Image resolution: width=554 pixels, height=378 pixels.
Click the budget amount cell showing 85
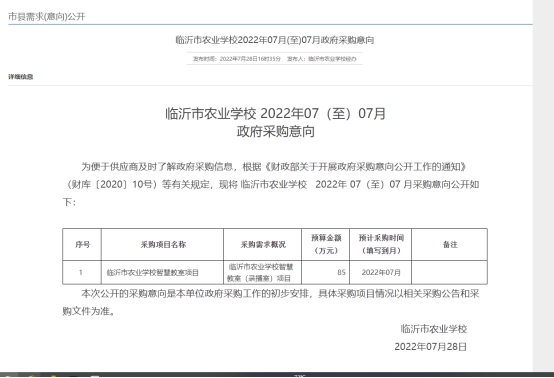coord(326,272)
